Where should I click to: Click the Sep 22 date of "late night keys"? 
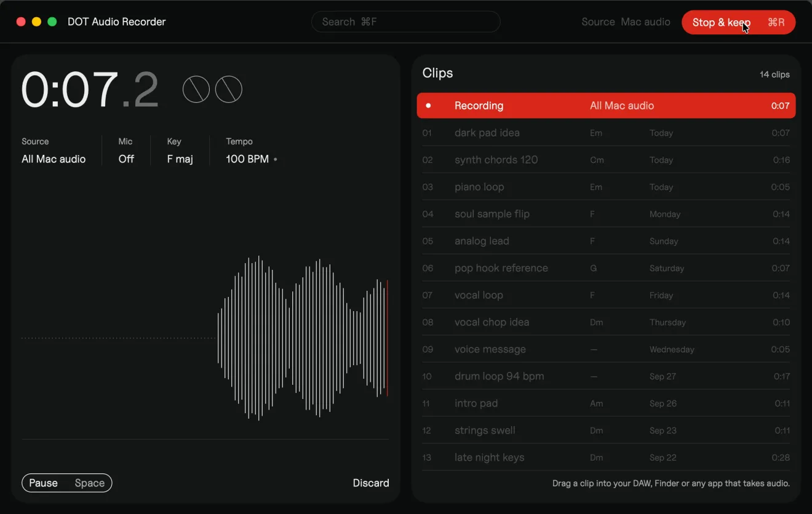point(663,457)
